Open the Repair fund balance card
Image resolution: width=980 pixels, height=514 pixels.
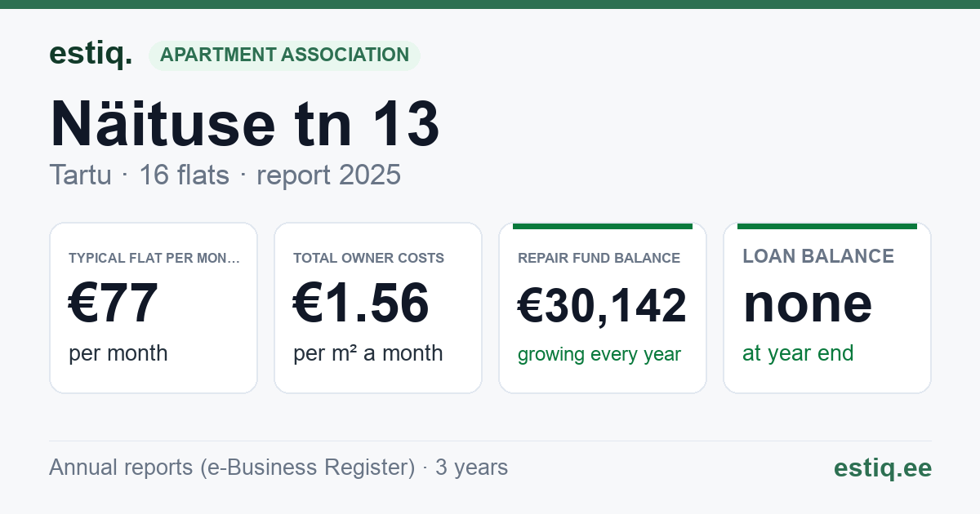[x=603, y=308]
